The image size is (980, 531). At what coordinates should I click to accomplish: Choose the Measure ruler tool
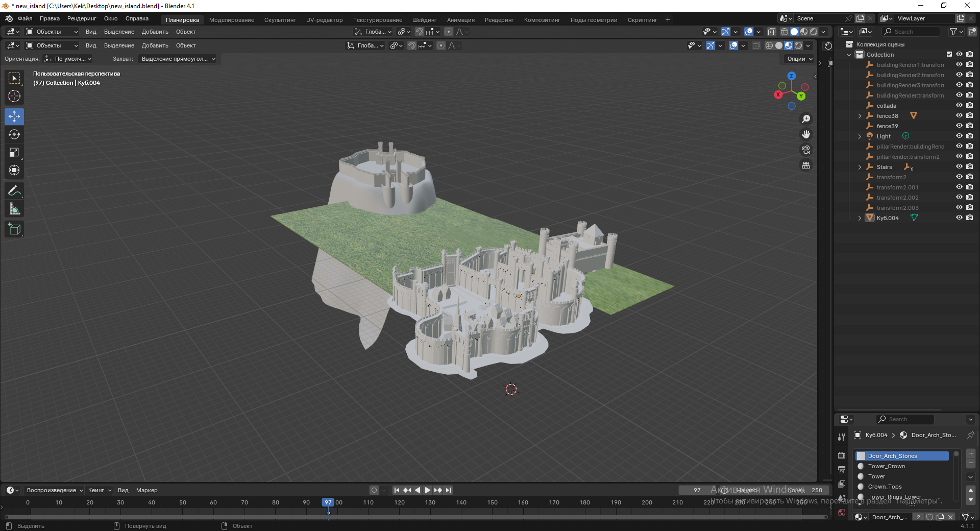[14, 209]
